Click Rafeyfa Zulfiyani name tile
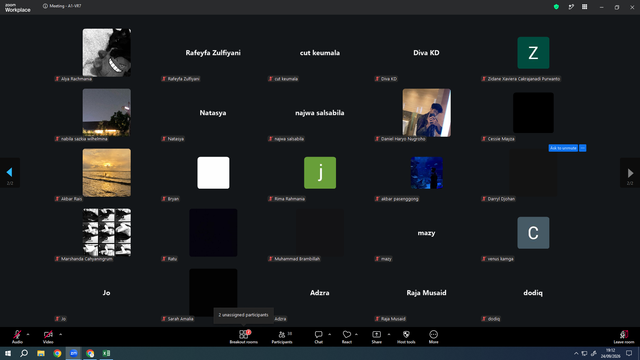The height and width of the screenshot is (360, 640). (x=213, y=53)
